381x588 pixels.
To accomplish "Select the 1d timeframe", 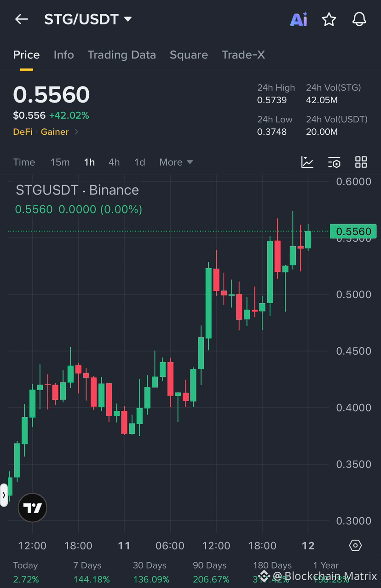I will 139,162.
